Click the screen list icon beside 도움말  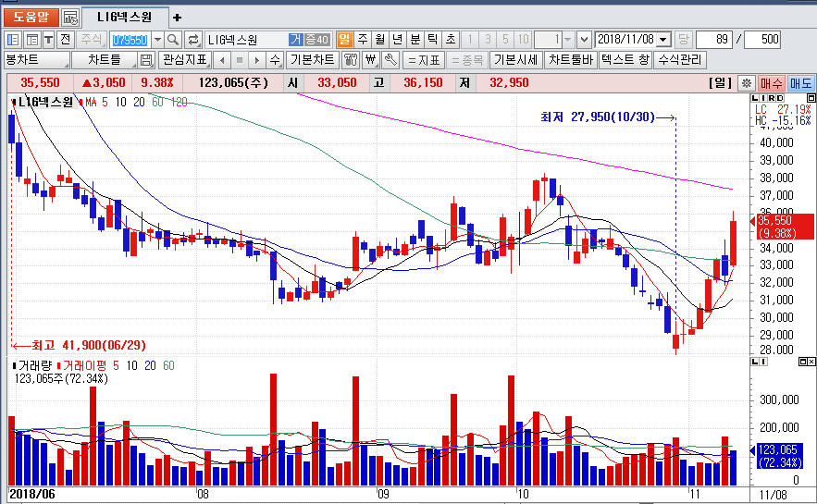coord(70,18)
